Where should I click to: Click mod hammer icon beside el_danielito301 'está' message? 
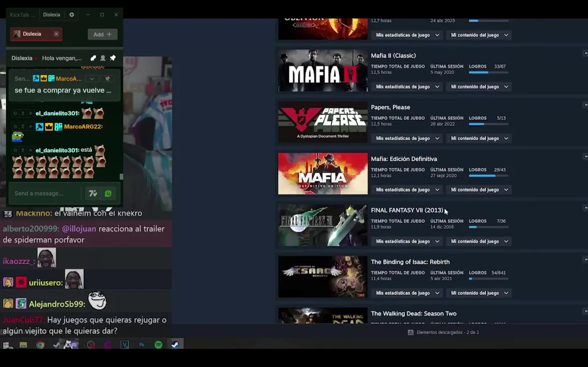(x=30, y=150)
